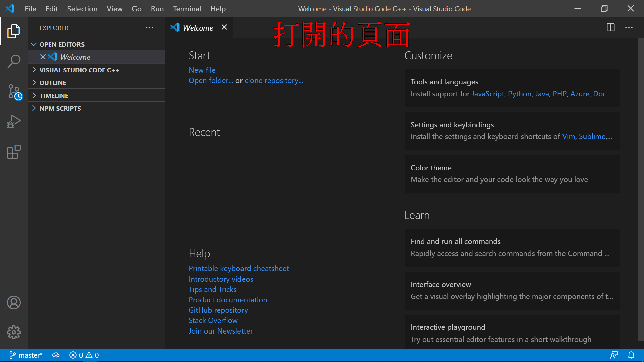Open the Manage gear menu
Image resolution: width=644 pixels, height=362 pixels.
tap(14, 332)
